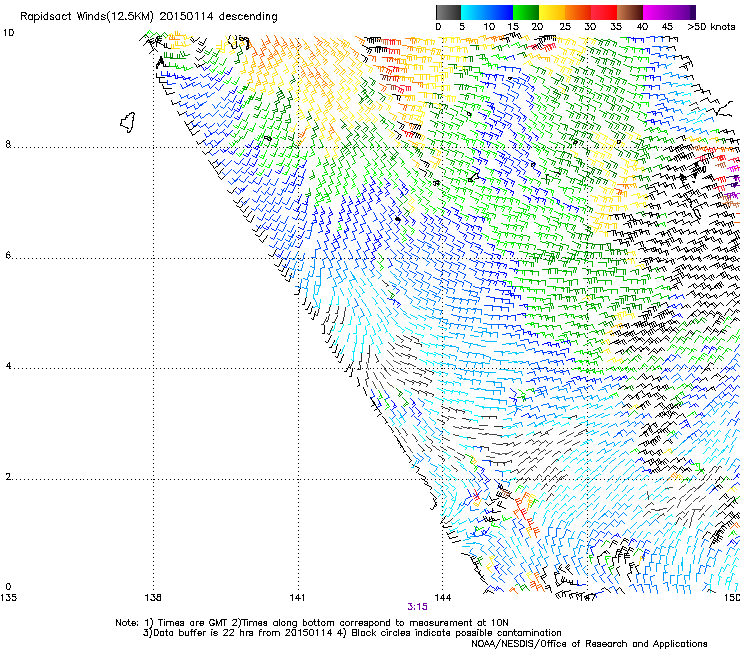Click the orange 25-30 knots legend swatch
740x650 pixels.
point(578,12)
